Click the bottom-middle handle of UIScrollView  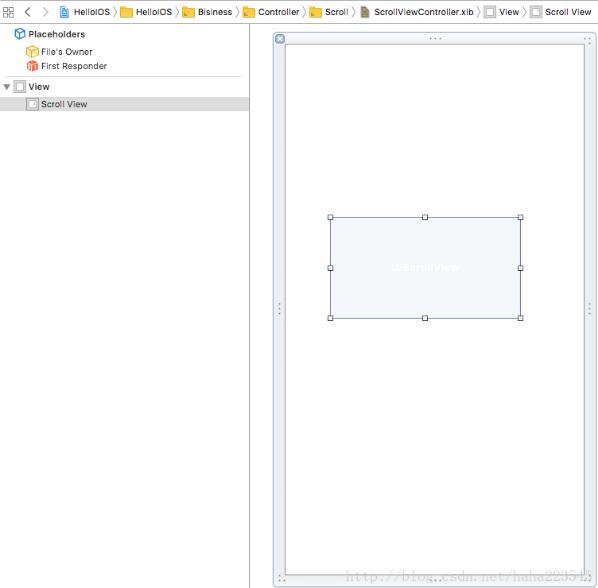point(425,318)
